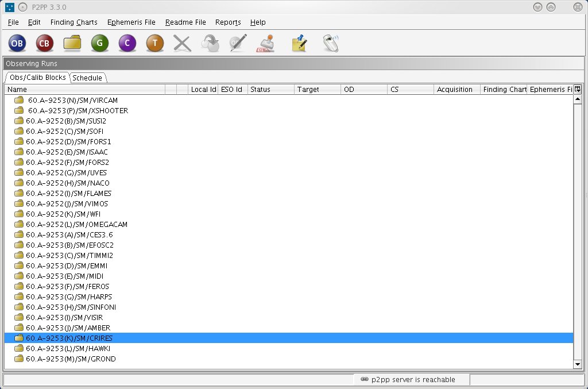588x389 pixels.
Task: Click the green G group icon
Action: [x=100, y=43]
